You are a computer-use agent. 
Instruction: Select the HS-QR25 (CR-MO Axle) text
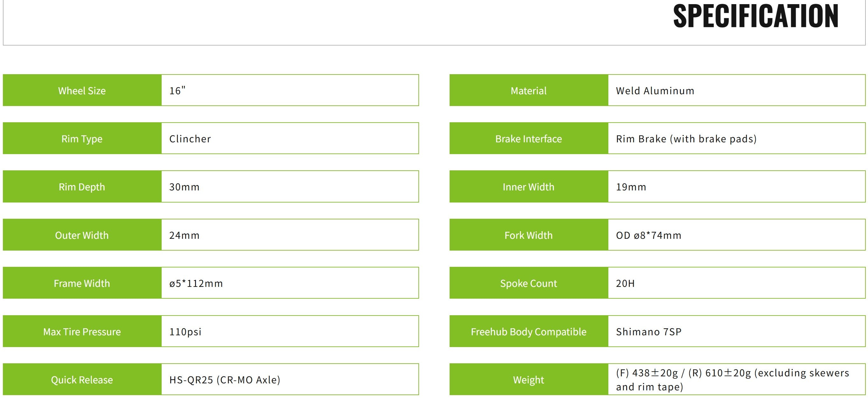[x=225, y=380]
